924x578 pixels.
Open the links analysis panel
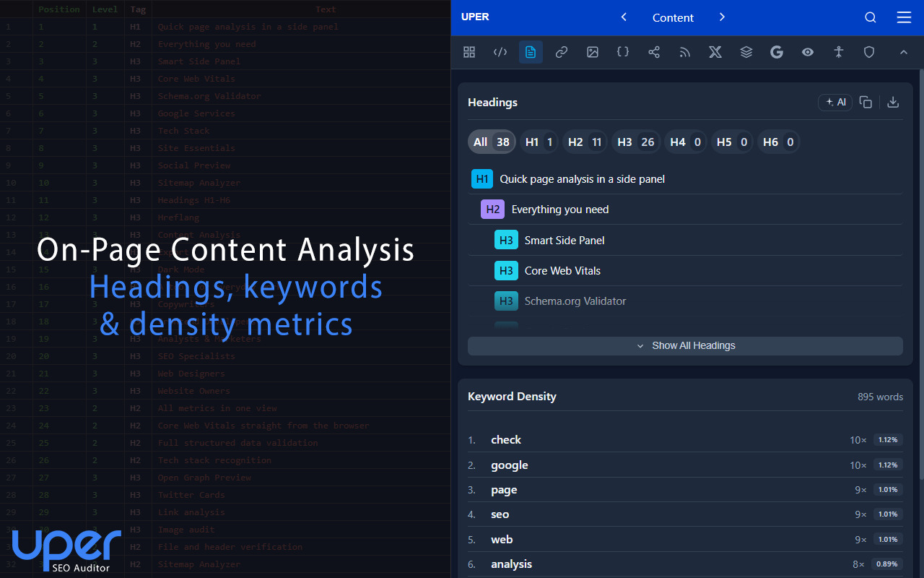tap(562, 52)
